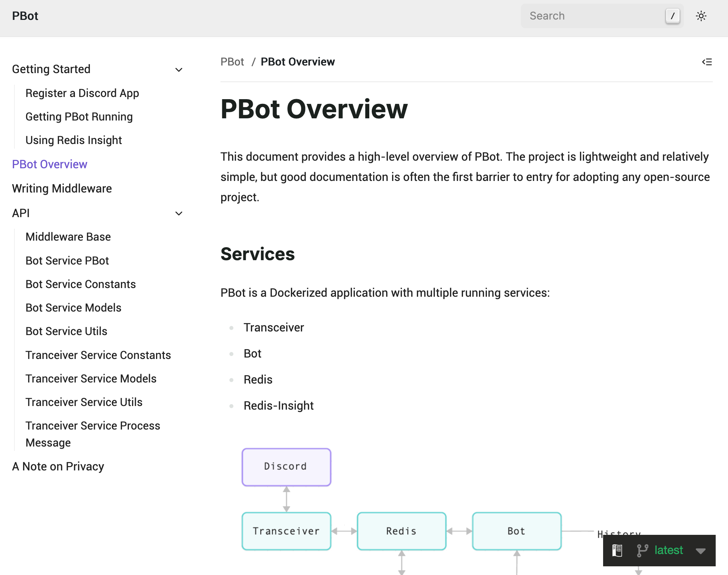This screenshot has width=728, height=575.
Task: Open Tranceiver Service Process Message page
Action: pos(93,434)
